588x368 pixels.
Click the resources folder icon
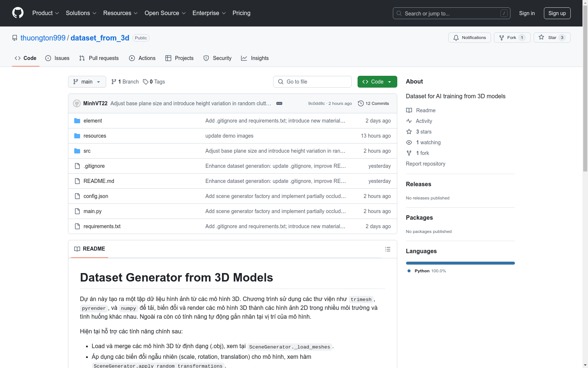[x=77, y=136]
